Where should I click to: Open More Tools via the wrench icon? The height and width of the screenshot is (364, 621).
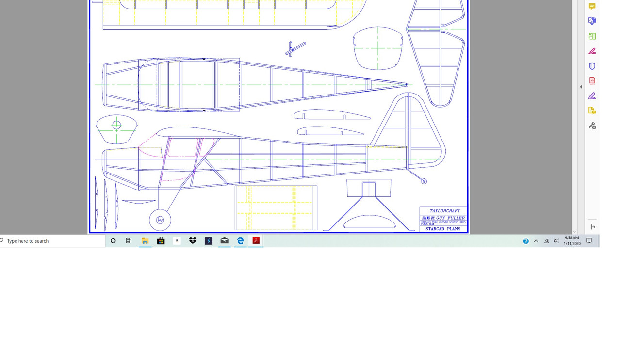click(x=591, y=126)
